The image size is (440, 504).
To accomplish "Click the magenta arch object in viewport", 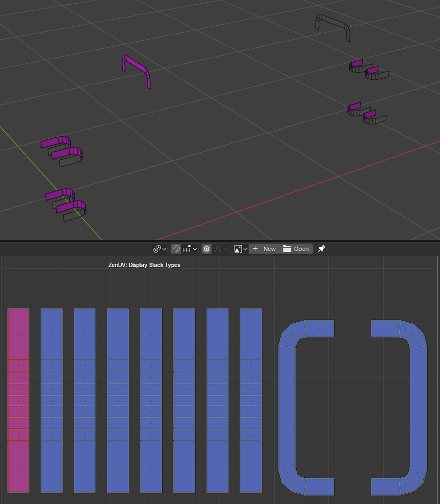I will tap(136, 71).
